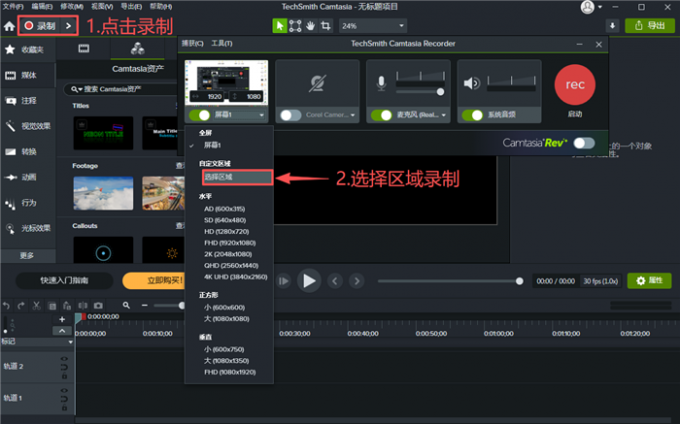The height and width of the screenshot is (424, 680).
Task: Open the 文件(F) menu
Action: pos(13,7)
